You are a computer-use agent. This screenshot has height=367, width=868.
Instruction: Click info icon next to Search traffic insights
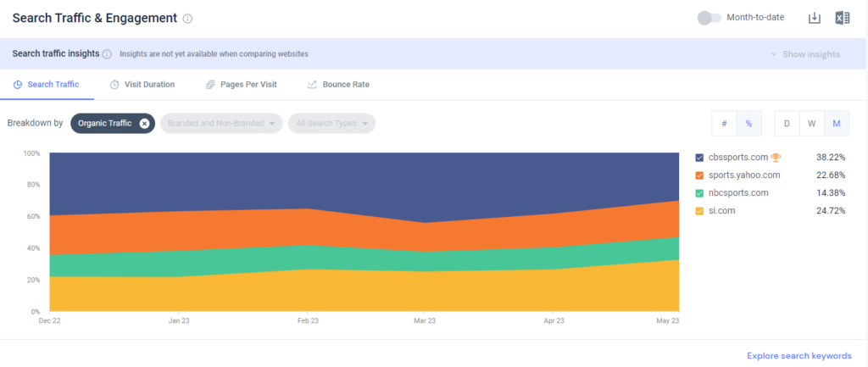tap(107, 54)
